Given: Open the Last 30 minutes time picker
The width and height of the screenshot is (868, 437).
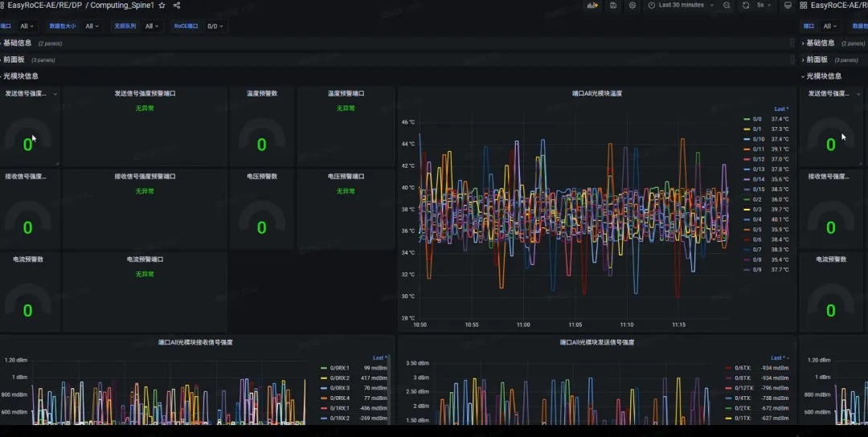Looking at the screenshot, I should pos(681,5).
